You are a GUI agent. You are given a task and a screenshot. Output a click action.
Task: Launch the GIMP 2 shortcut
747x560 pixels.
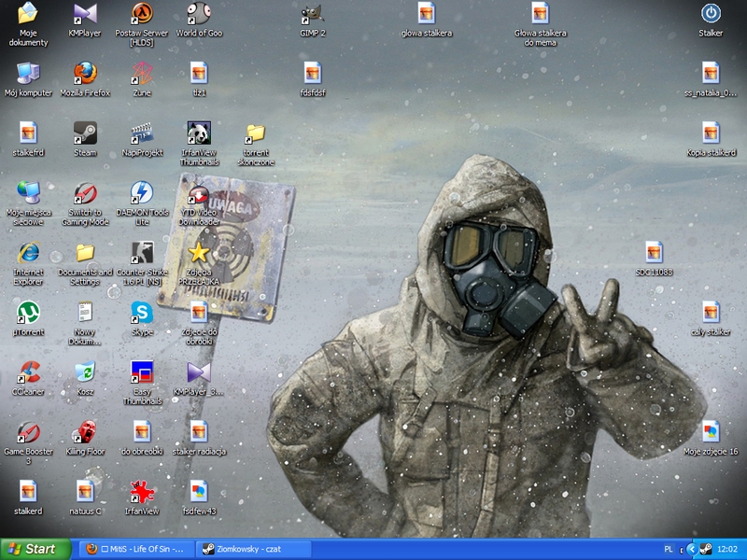tap(313, 13)
